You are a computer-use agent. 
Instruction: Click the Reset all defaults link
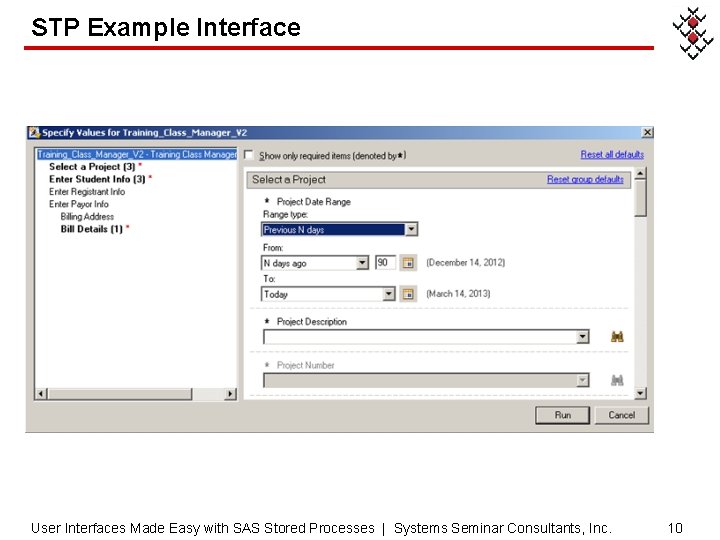(612, 154)
